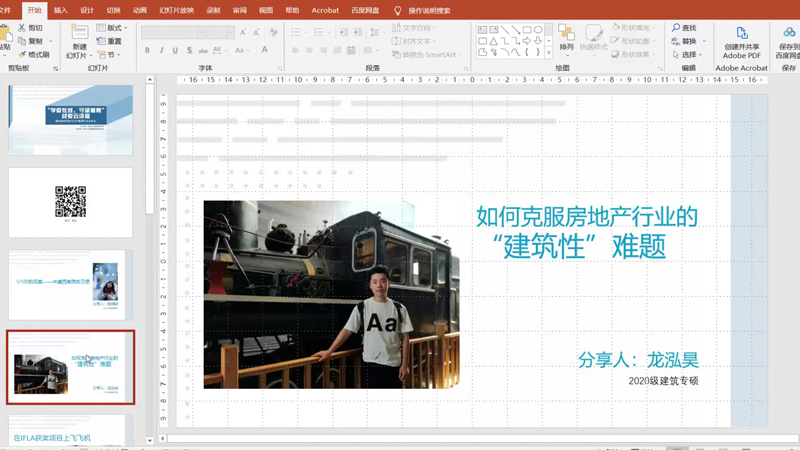Select the rectangle shape
Image resolution: width=800 pixels, height=450 pixels.
(527, 30)
